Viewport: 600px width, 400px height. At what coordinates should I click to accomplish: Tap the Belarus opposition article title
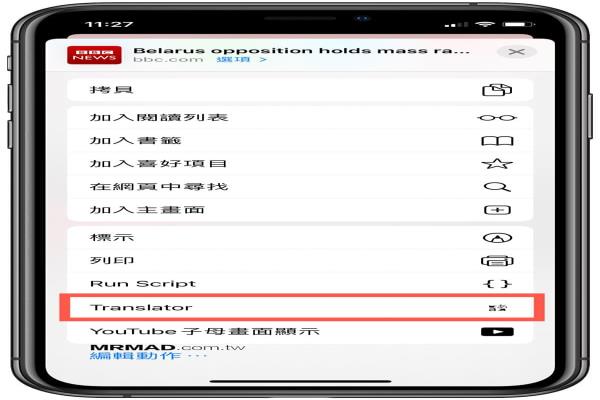click(x=301, y=51)
